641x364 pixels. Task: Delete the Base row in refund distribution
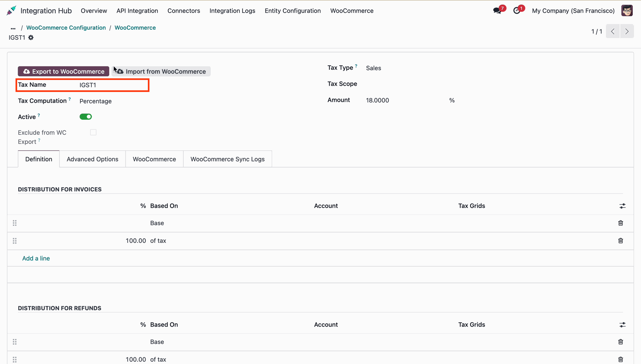pyautogui.click(x=621, y=342)
